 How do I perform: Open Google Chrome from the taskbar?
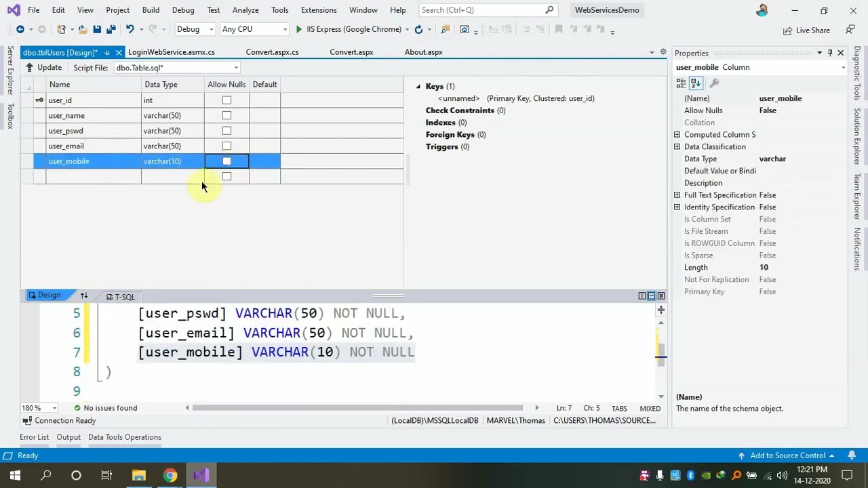tap(170, 475)
